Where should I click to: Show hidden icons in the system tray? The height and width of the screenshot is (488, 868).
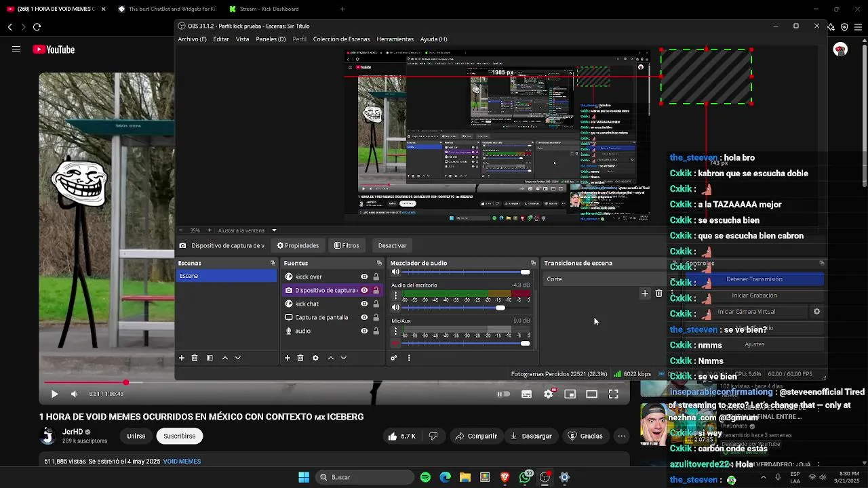tap(763, 477)
